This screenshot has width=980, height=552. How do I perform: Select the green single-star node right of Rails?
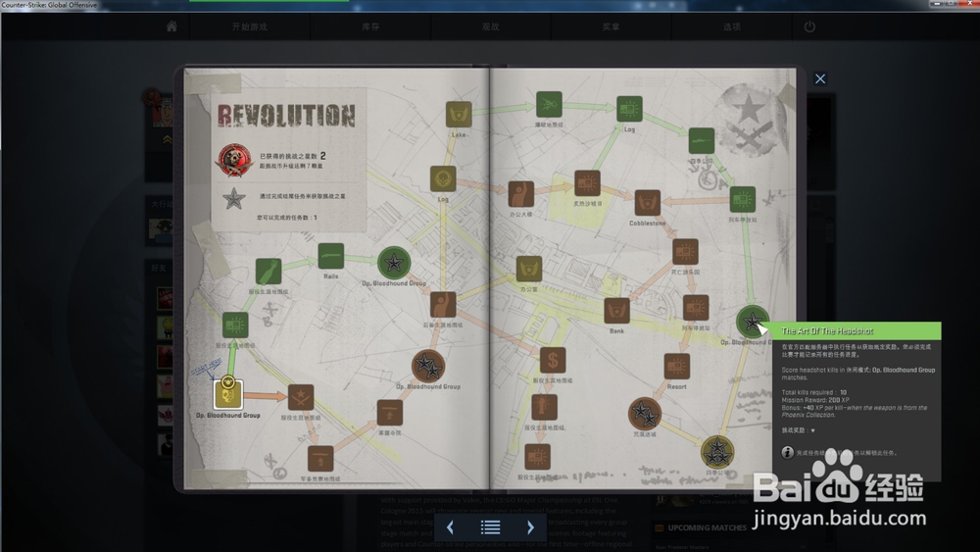(394, 263)
